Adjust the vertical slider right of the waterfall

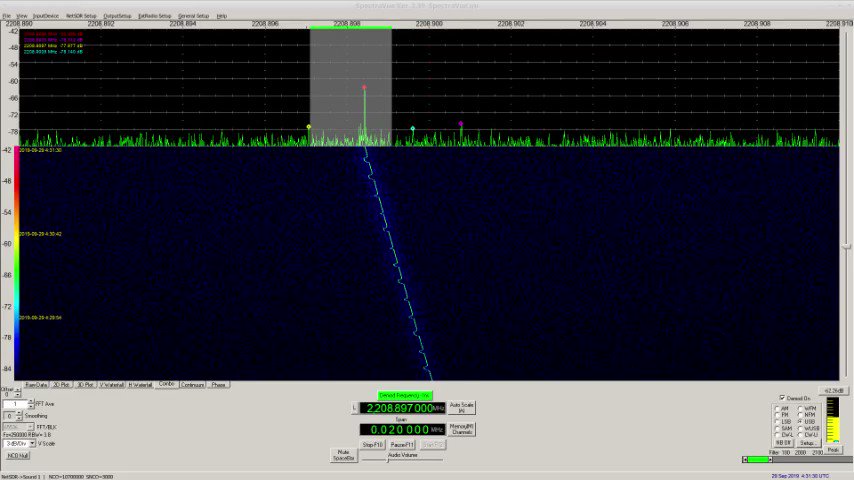[x=846, y=247]
